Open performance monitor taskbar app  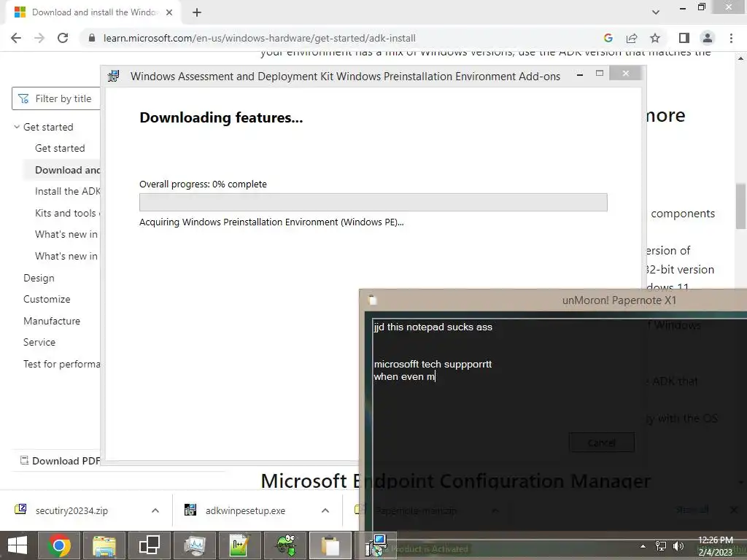coord(194,545)
